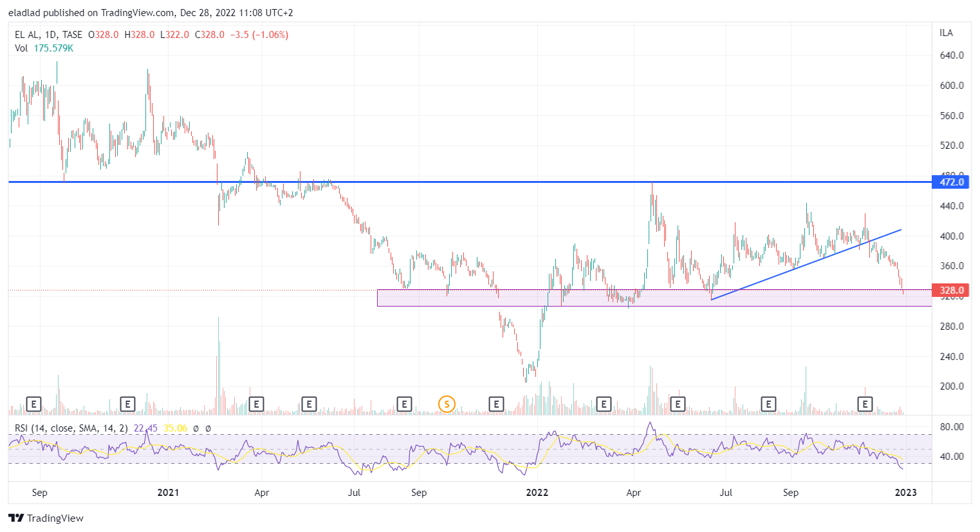Select the earnings marker in August 2022

click(768, 404)
